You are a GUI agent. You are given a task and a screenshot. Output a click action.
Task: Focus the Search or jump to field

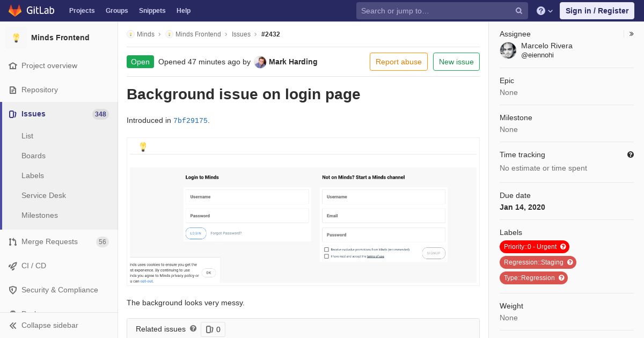[442, 11]
